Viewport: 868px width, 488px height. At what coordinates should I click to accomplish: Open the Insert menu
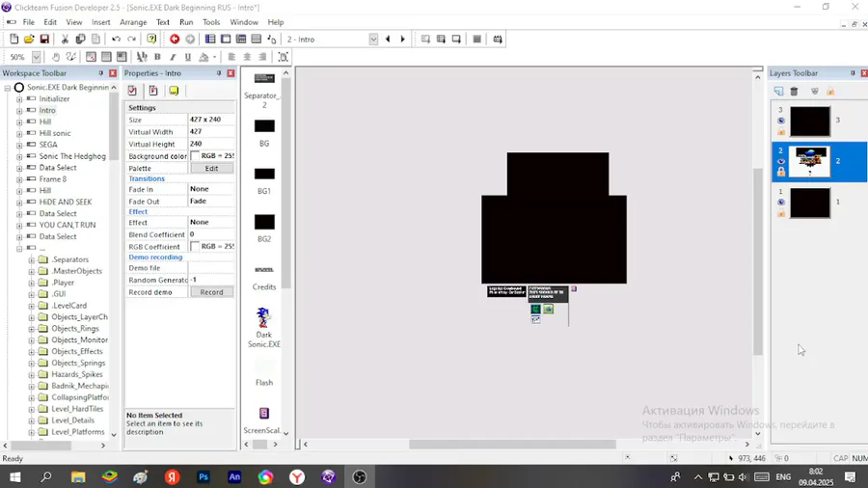(x=100, y=22)
